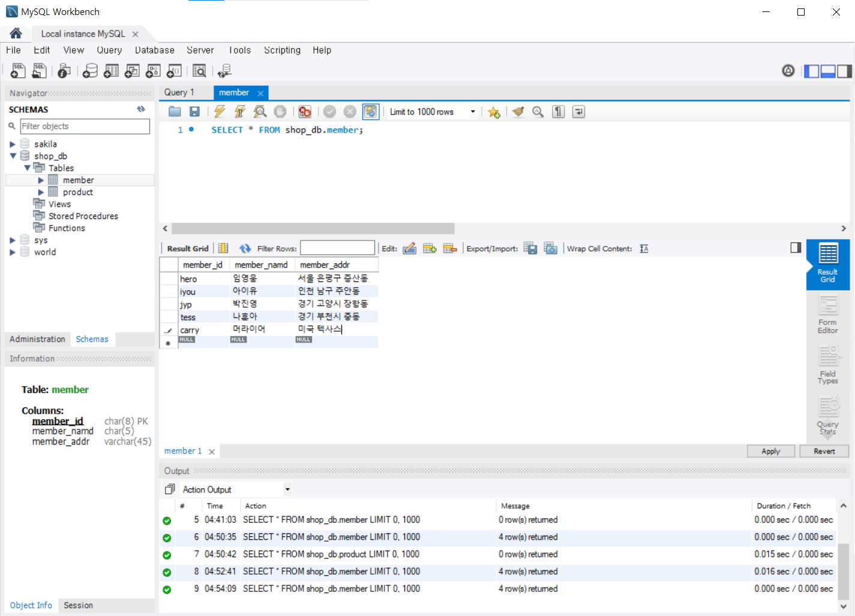
Task: Import records from file icon
Action: (551, 248)
